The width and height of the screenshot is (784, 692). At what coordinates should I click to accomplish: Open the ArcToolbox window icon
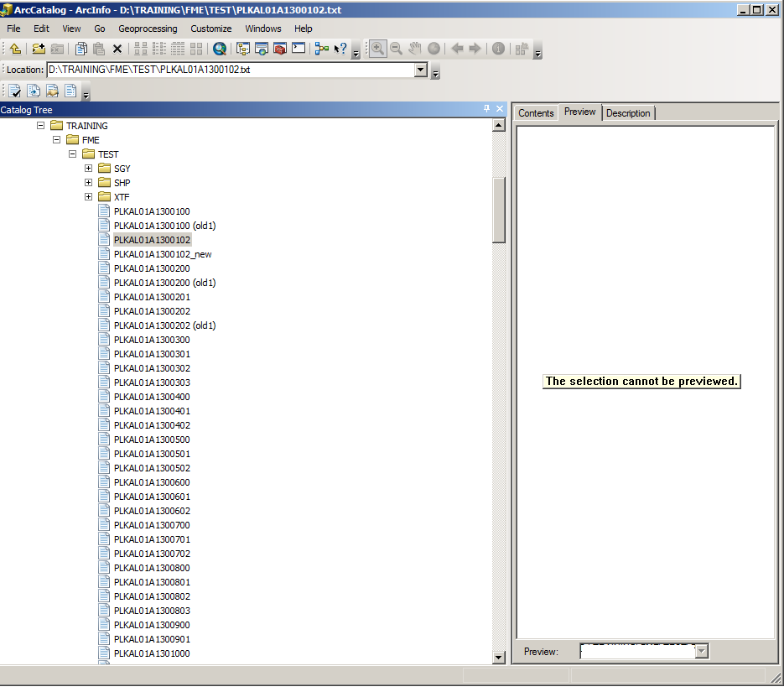point(280,49)
